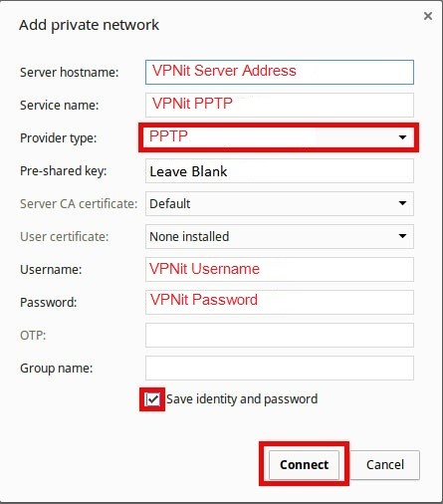Screen dimensions: 443x504
Task: Click the Pre-shared key field
Action: pyautogui.click(x=280, y=170)
